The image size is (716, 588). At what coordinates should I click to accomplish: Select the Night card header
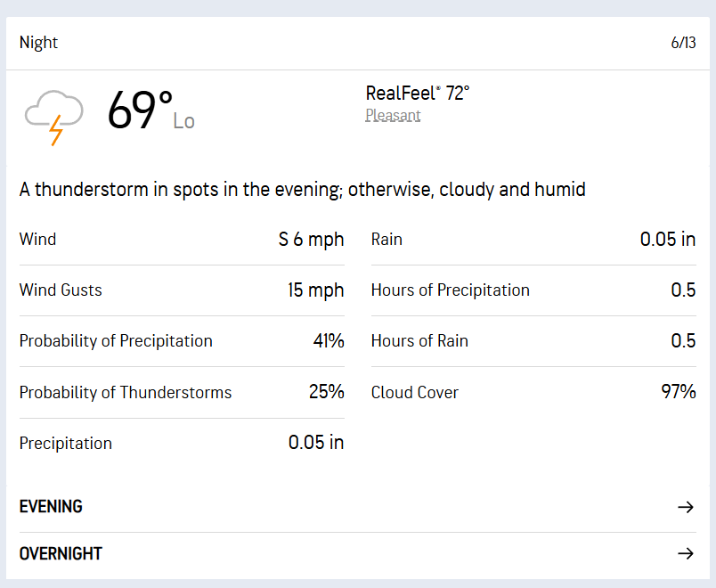(x=357, y=43)
